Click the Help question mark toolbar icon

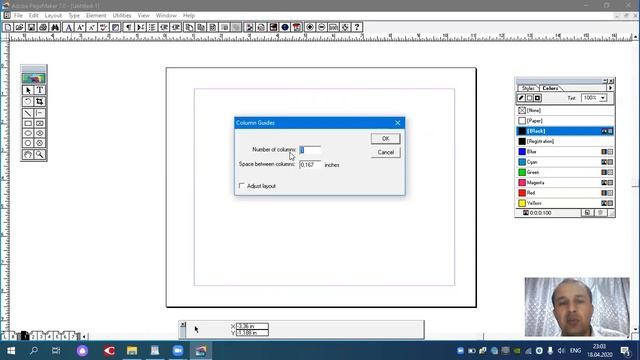[x=357, y=27]
